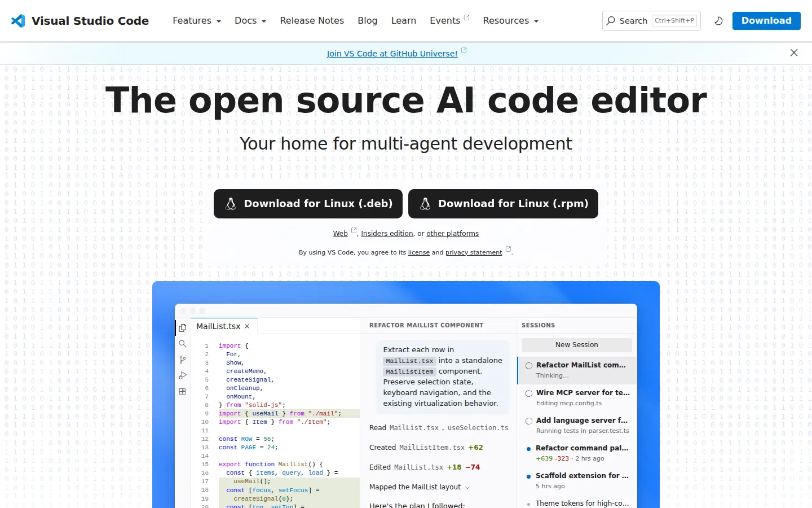
Task: Click the SESSIONS panel header
Action: point(538,326)
